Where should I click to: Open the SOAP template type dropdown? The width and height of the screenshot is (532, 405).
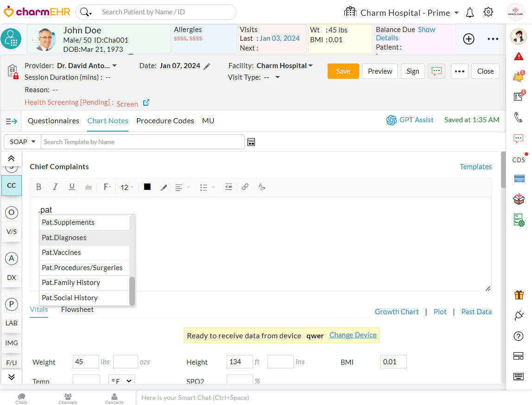point(22,142)
